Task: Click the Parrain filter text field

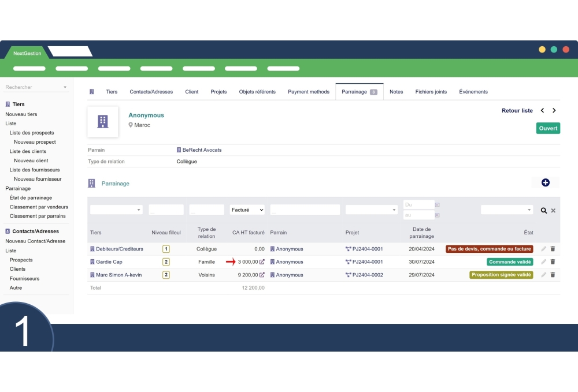Action: tap(305, 210)
